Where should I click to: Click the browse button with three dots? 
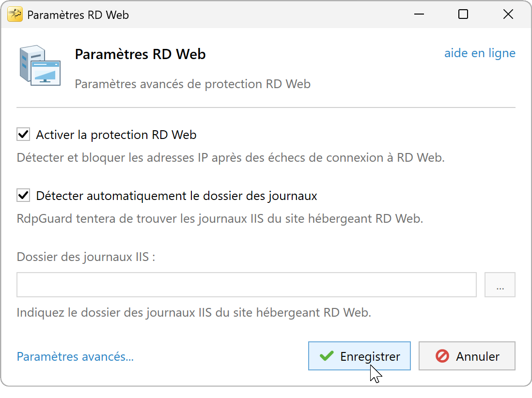coord(500,285)
